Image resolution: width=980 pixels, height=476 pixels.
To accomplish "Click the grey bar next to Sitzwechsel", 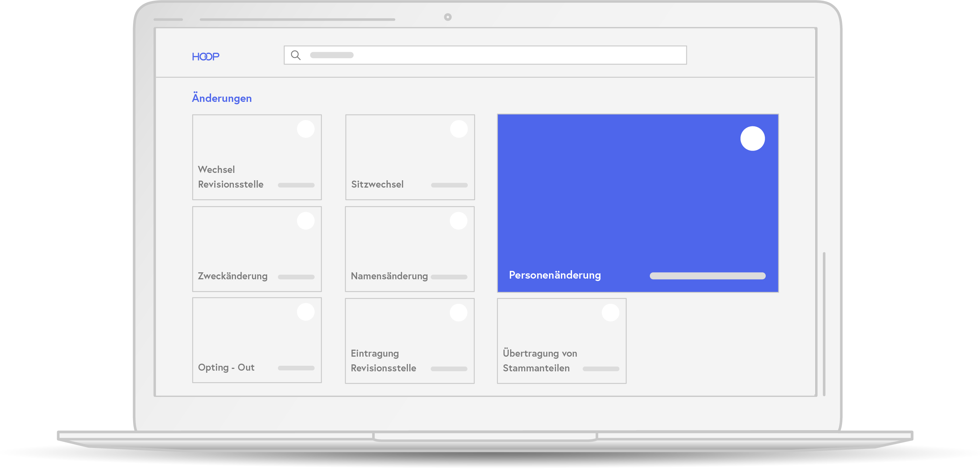I will (x=449, y=185).
